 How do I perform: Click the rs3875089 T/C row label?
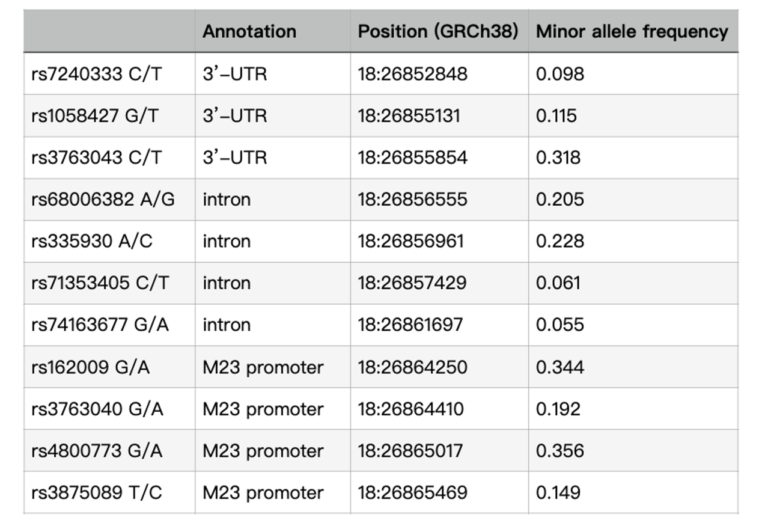(x=97, y=493)
